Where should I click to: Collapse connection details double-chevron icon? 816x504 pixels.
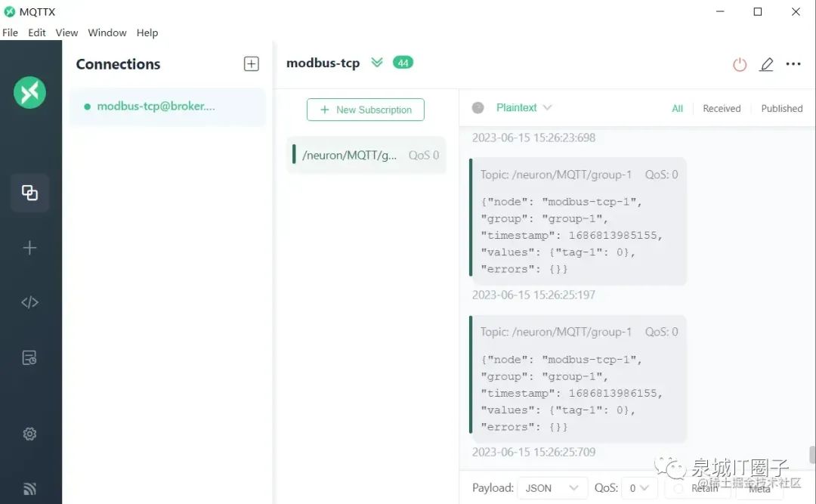377,63
